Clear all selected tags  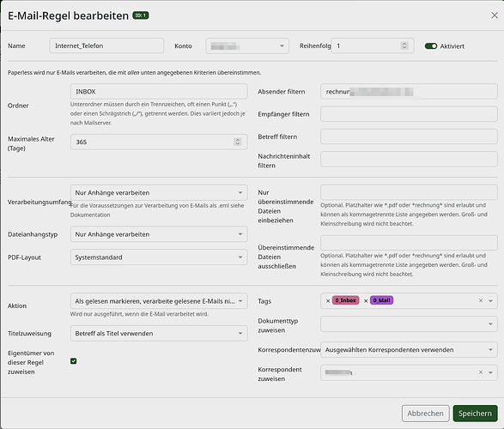click(481, 300)
